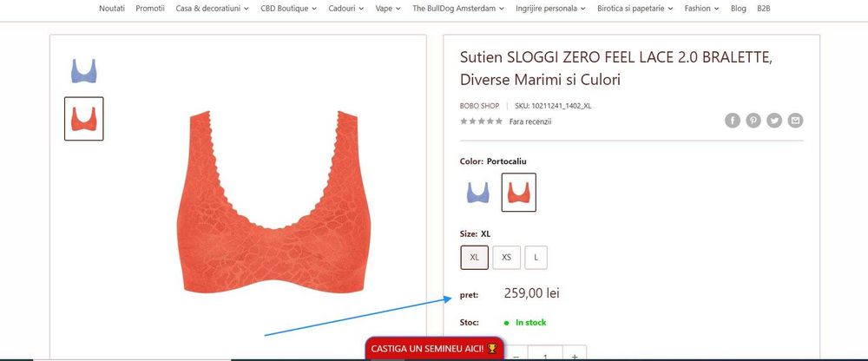Viewport: 868px width, 361px height.
Task: Share product via Twitter icon
Action: (774, 121)
